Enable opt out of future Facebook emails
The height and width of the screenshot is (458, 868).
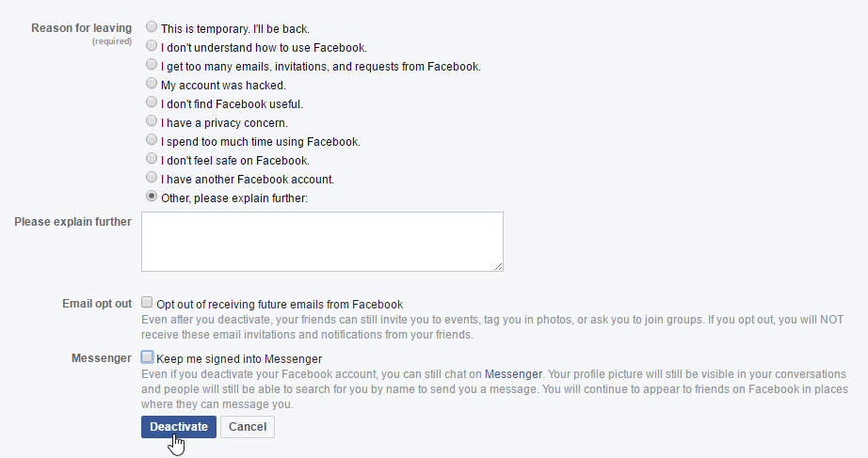[147, 303]
